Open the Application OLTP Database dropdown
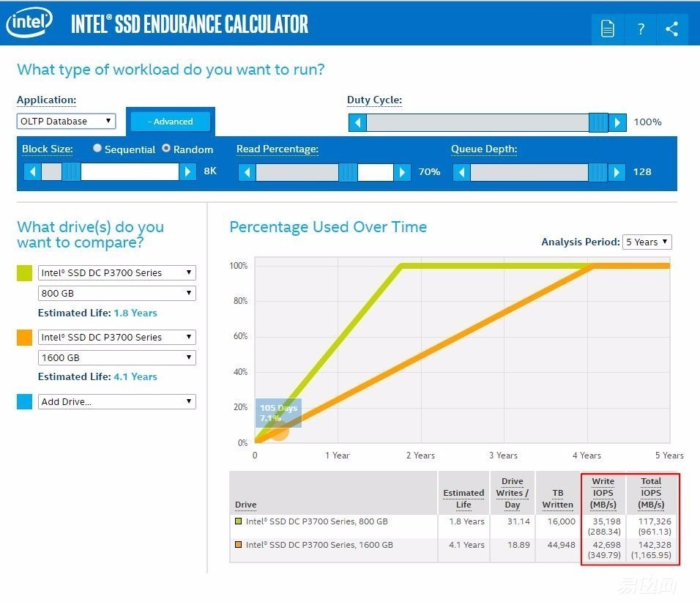 [66, 121]
